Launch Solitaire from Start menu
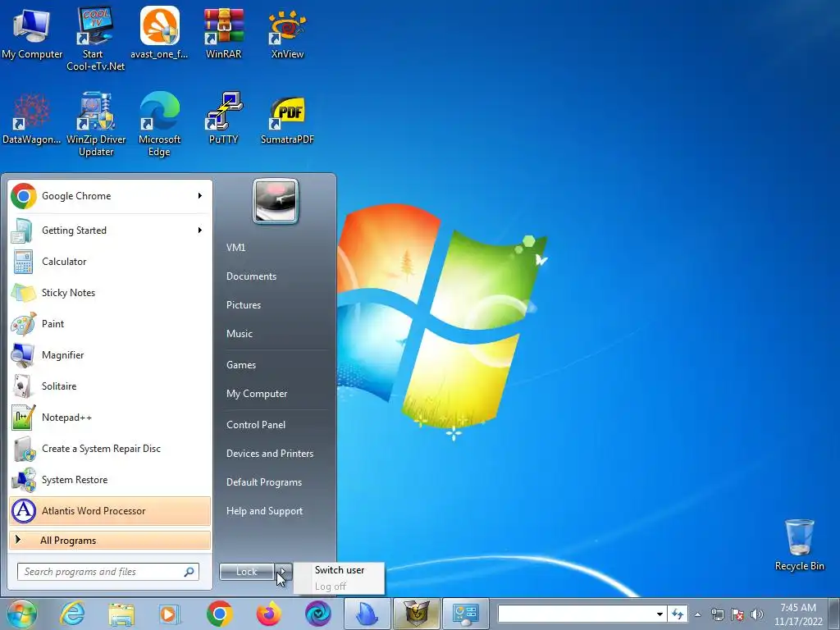The height and width of the screenshot is (630, 840). 110,386
